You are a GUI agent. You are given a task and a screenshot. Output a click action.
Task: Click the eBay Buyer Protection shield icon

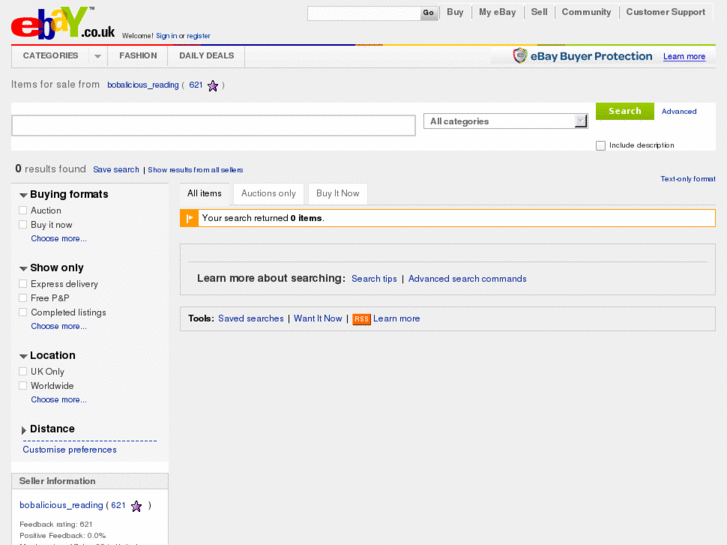(520, 56)
